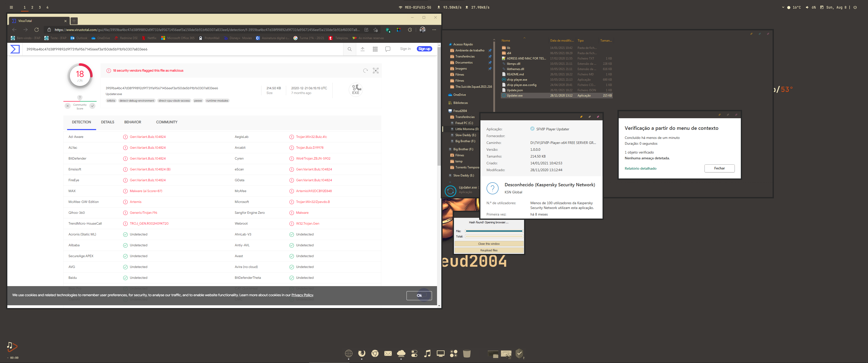Click the comments speech bubble icon

pos(388,49)
